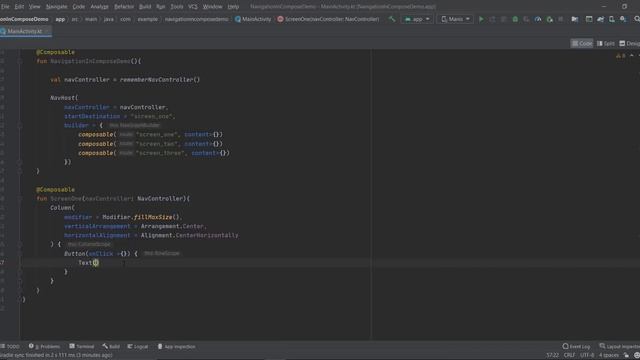
Task: Open the AVD Manager icon
Action: [611, 19]
